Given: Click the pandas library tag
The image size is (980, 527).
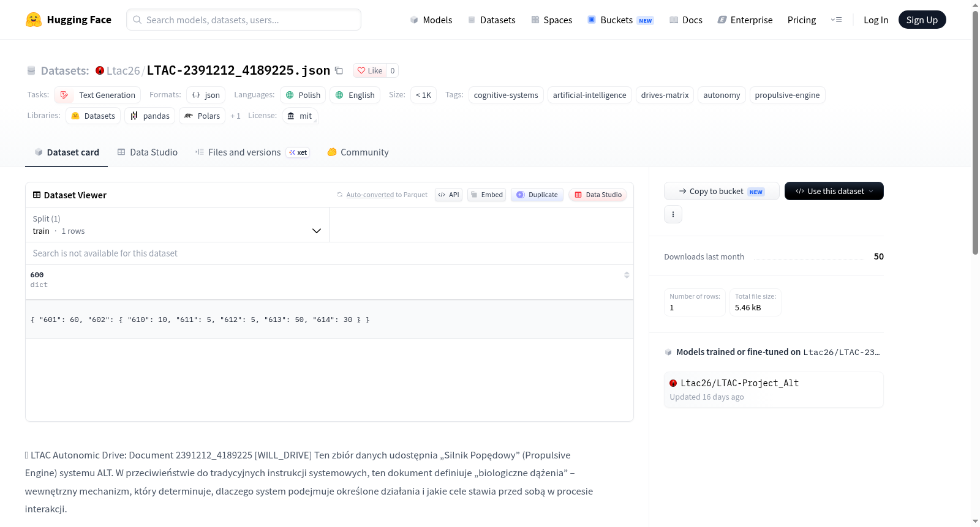Looking at the screenshot, I should (150, 116).
